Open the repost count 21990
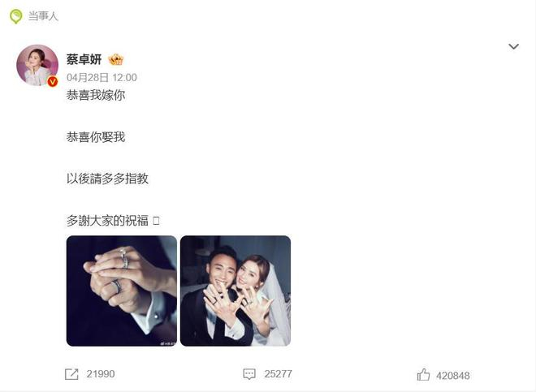This screenshot has width=536, height=392. coord(101,374)
